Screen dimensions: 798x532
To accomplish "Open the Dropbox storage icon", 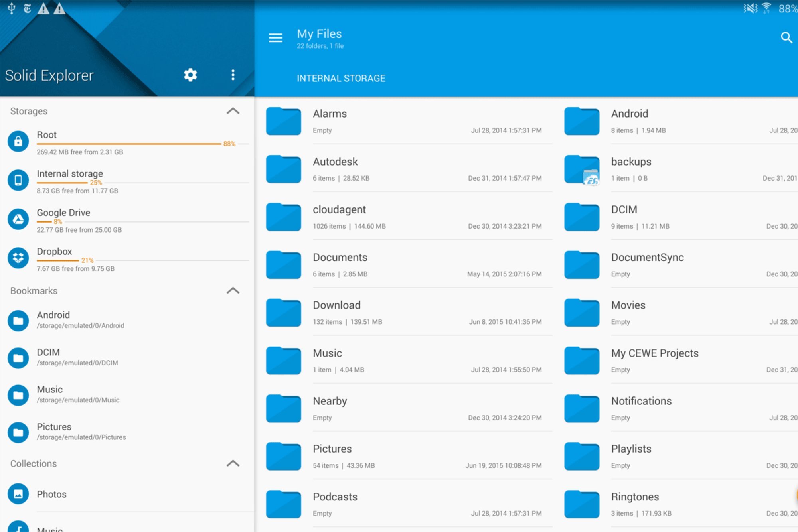I will pyautogui.click(x=18, y=258).
